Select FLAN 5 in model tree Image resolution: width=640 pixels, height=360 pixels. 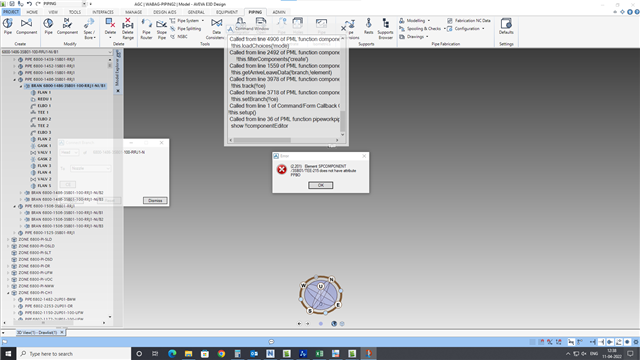tap(44, 186)
